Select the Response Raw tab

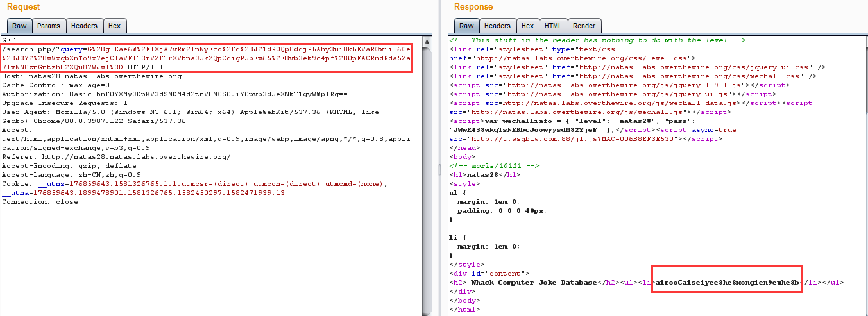tap(466, 26)
